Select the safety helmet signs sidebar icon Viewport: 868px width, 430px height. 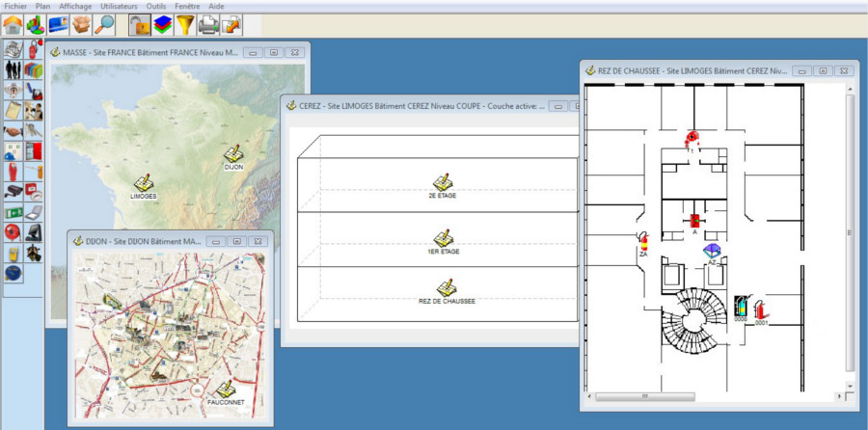14,151
